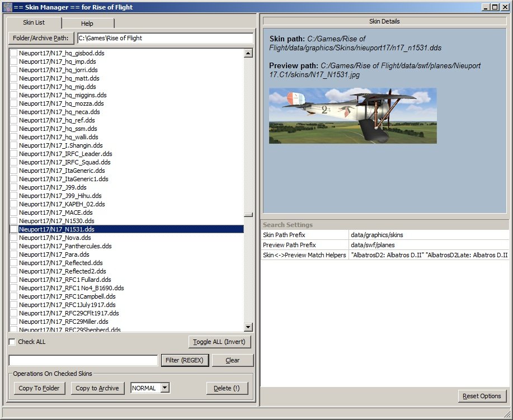Open the Help tab
The width and height of the screenshot is (513, 420).
pos(87,23)
